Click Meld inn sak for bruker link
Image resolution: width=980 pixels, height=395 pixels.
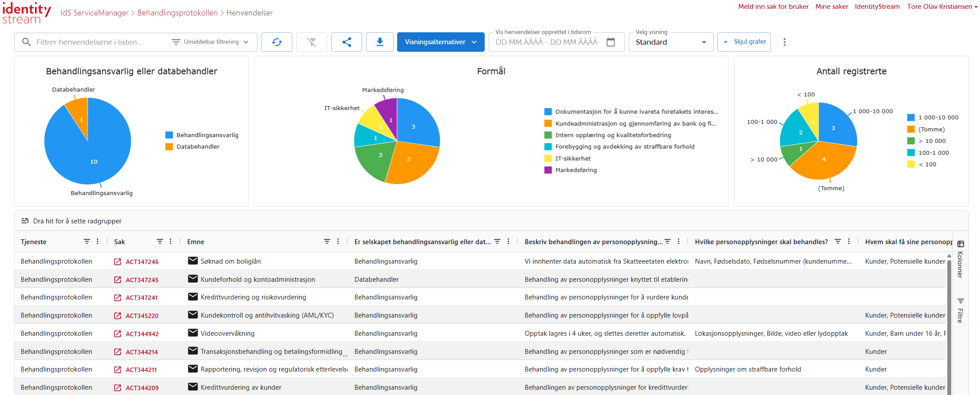[773, 7]
